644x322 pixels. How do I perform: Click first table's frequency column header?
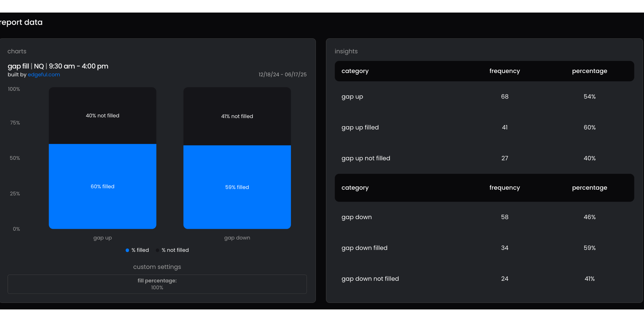click(x=504, y=71)
